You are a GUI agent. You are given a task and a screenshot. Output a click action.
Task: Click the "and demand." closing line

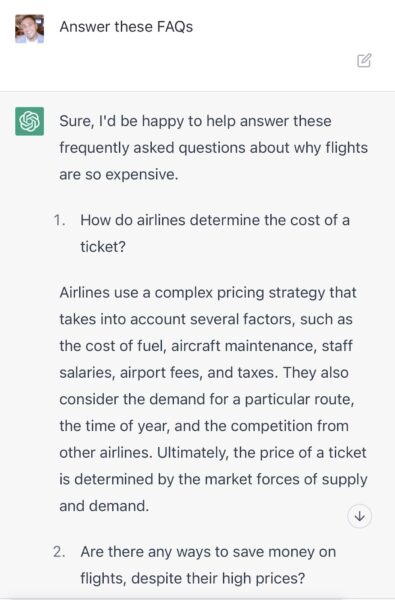coord(104,506)
